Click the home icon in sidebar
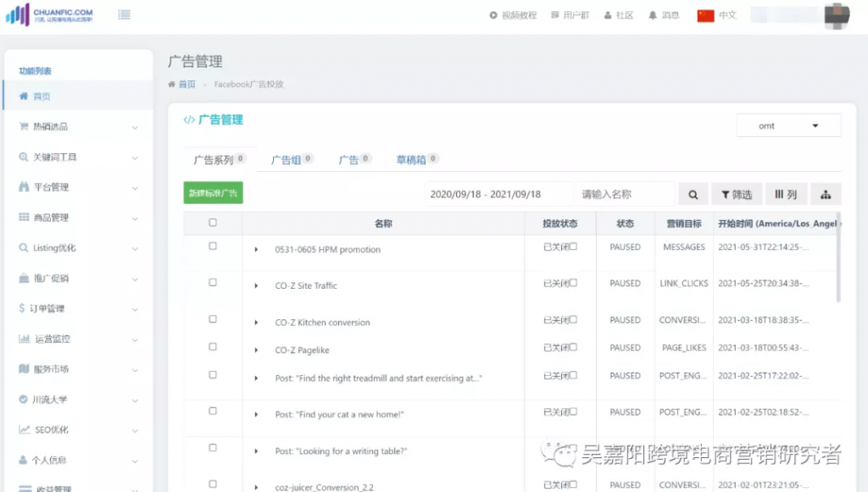868x492 pixels. pyautogui.click(x=23, y=97)
